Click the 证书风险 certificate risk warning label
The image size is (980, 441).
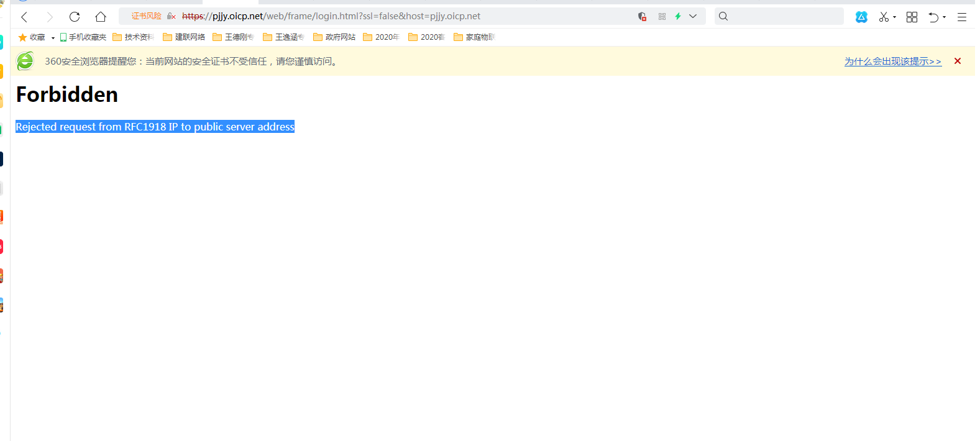147,16
